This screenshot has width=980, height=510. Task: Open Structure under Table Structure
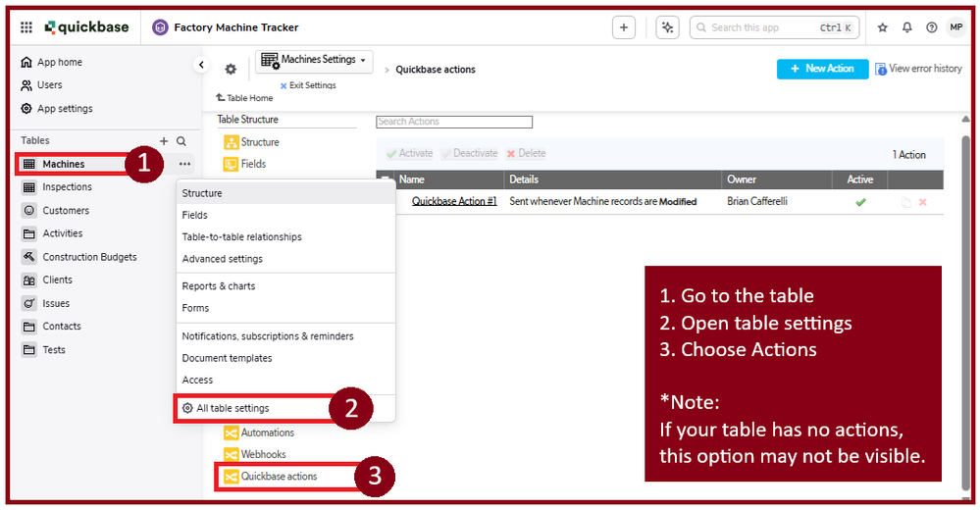(252, 142)
